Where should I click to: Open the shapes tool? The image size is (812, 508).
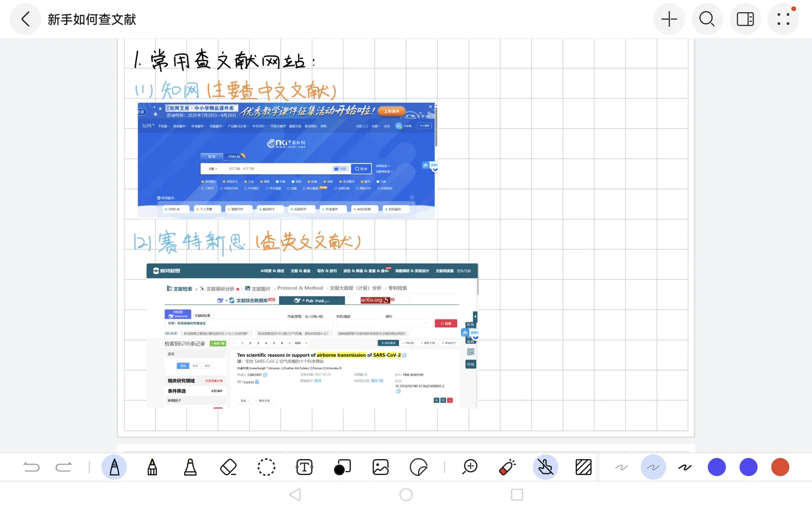pyautogui.click(x=342, y=467)
